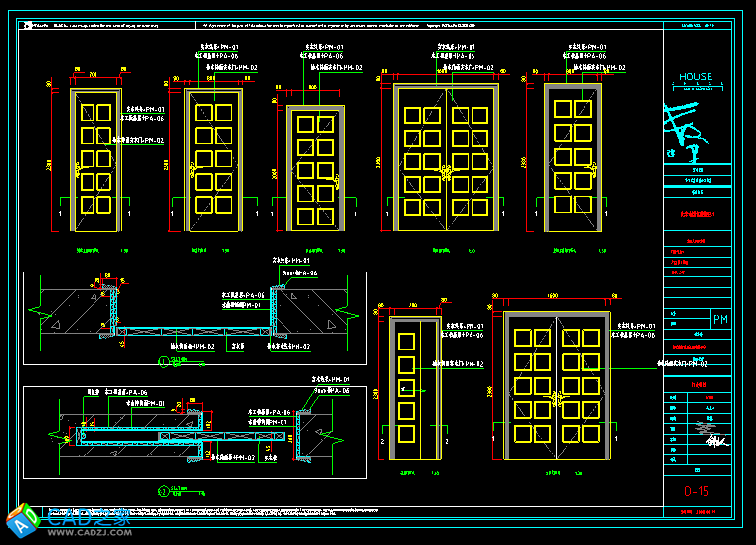Click the circled section marker under upper detail
756x545 pixels.
coord(165,360)
